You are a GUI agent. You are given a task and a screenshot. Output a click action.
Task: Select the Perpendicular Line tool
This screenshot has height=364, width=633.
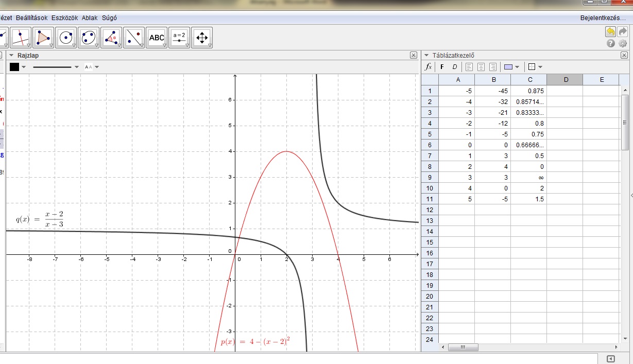click(x=22, y=38)
